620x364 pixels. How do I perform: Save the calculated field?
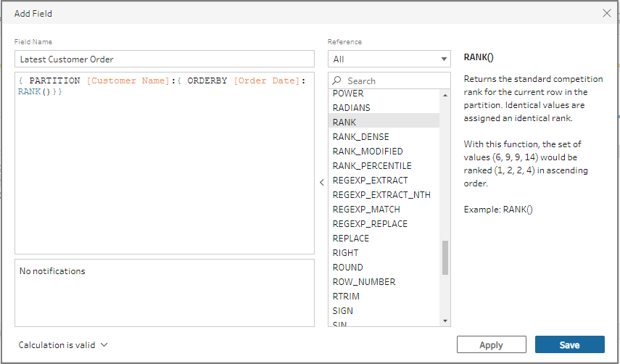tap(570, 344)
